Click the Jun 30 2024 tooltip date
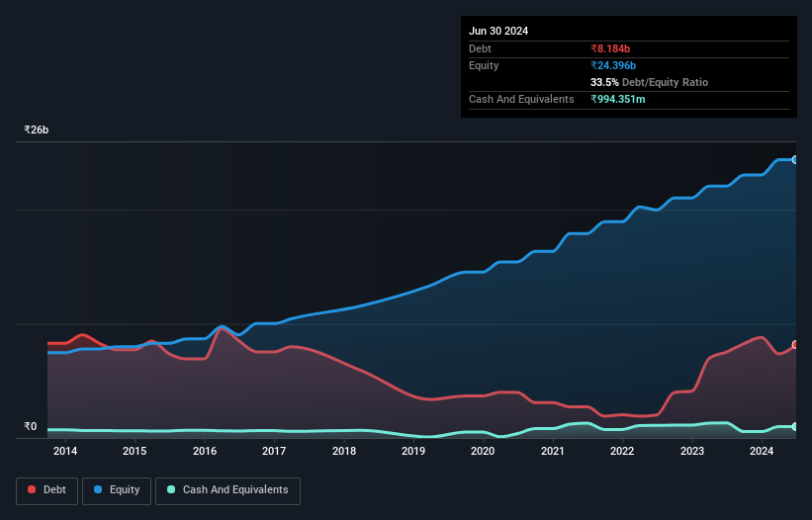This screenshot has height=520, width=812. click(498, 31)
